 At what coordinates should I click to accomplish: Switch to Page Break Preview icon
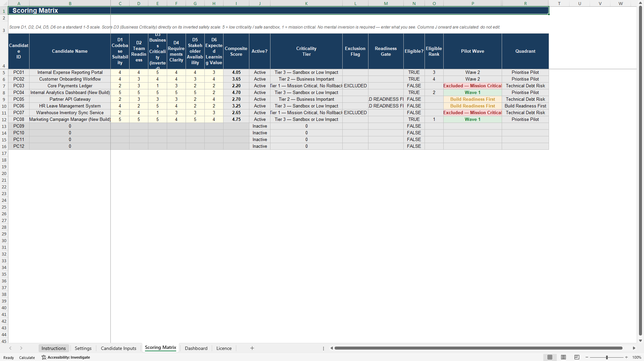(x=577, y=357)
